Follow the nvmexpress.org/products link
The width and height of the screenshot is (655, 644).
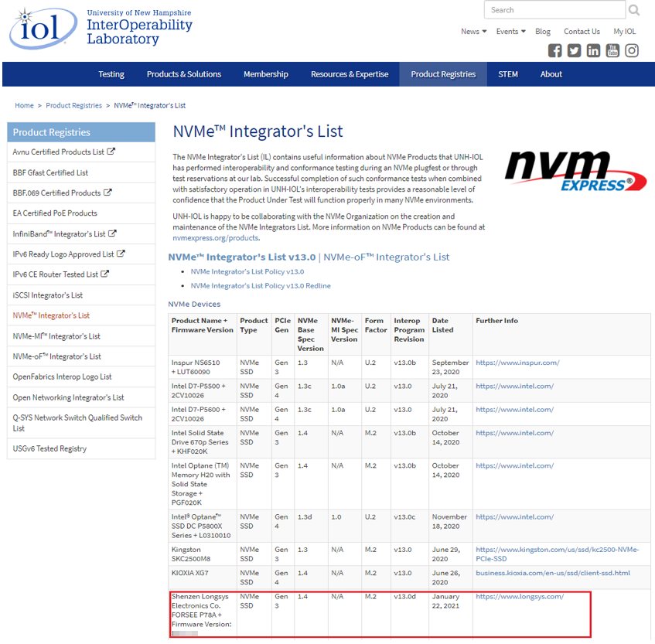(x=216, y=237)
